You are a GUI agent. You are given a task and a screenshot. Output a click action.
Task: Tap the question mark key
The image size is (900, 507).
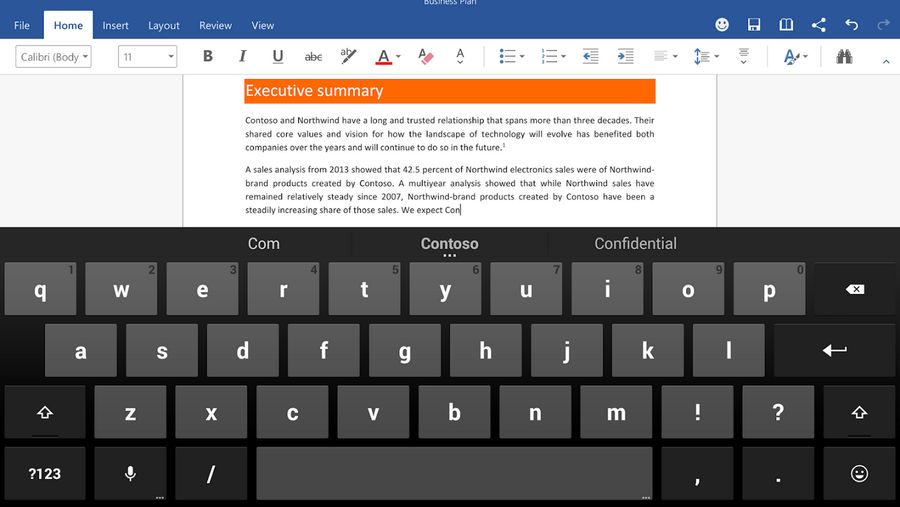pyautogui.click(x=778, y=412)
